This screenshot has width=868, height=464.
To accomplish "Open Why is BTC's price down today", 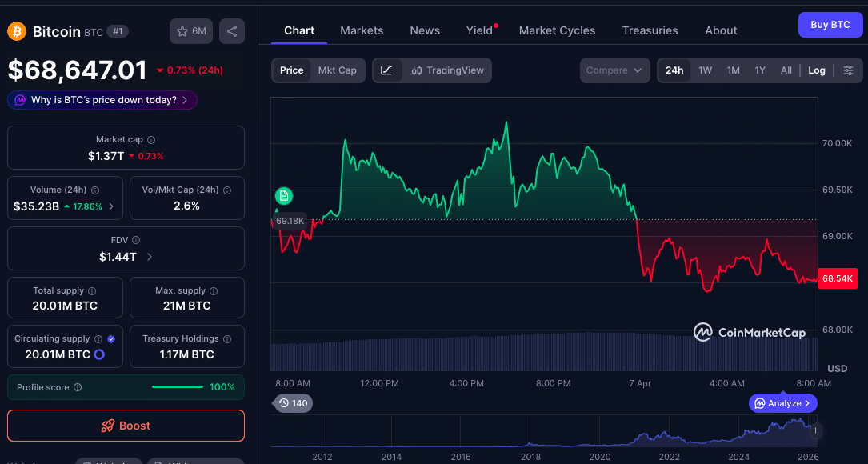I will 102,100.
